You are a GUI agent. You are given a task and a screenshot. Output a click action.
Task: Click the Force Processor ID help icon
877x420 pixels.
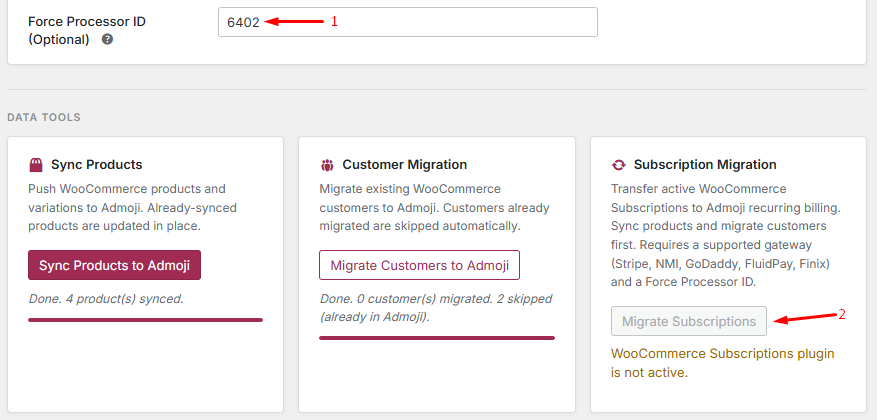[108, 40]
